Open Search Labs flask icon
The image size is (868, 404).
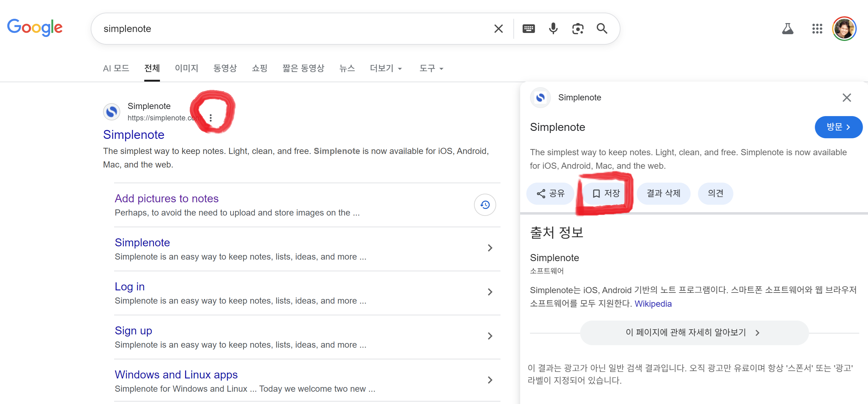point(787,29)
